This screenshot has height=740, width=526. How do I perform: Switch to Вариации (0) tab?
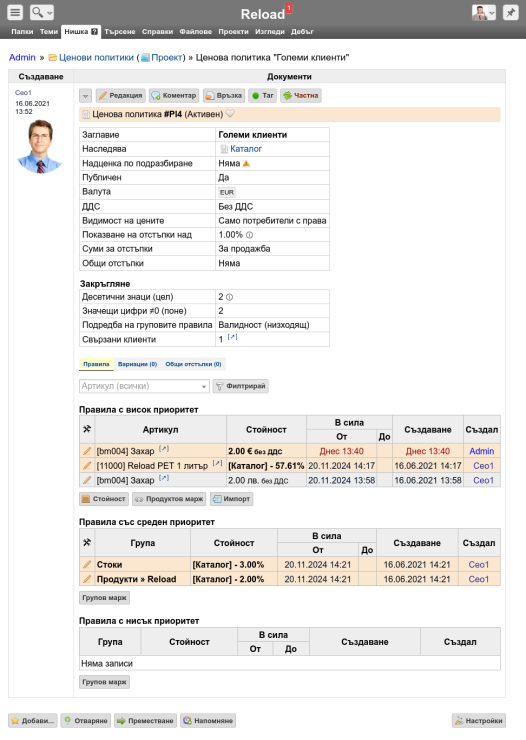click(137, 364)
